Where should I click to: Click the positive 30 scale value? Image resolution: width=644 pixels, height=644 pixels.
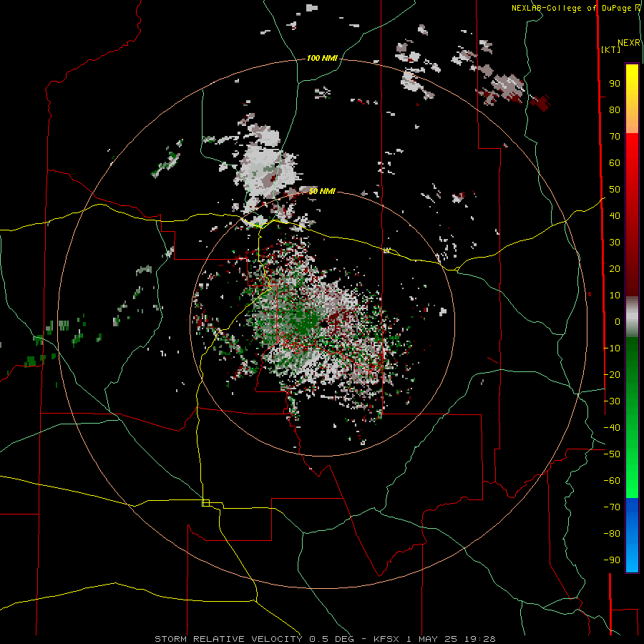(615, 243)
